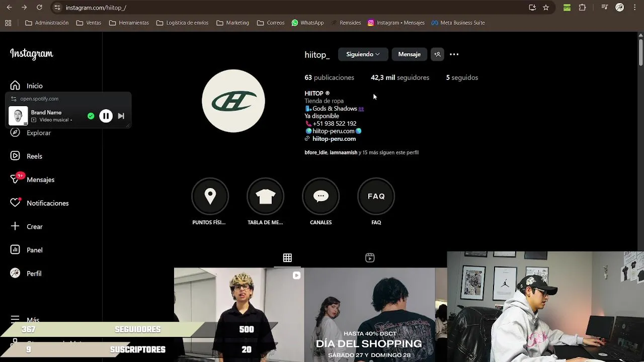Click the suggested-accounts add-person button
Viewport: 644px width, 362px height.
pos(437,54)
